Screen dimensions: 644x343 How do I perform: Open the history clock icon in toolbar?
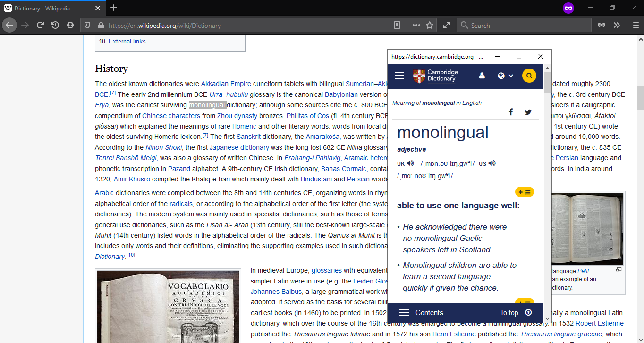click(x=55, y=26)
